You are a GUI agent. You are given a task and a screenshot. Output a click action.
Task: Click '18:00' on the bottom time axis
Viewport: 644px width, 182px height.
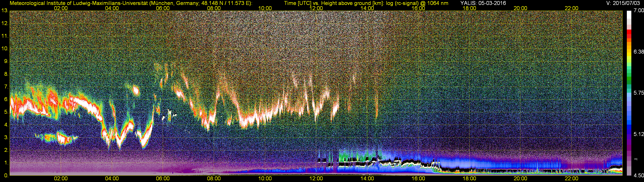pos(469,179)
